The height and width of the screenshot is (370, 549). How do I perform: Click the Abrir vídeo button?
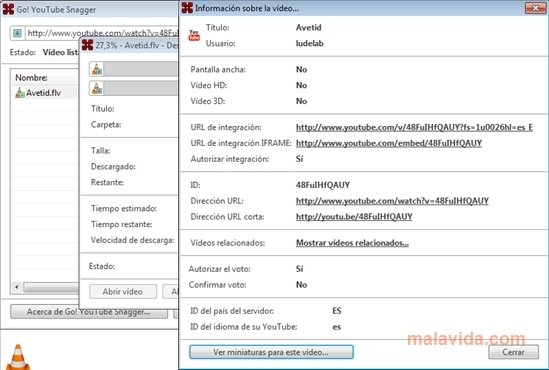click(123, 292)
